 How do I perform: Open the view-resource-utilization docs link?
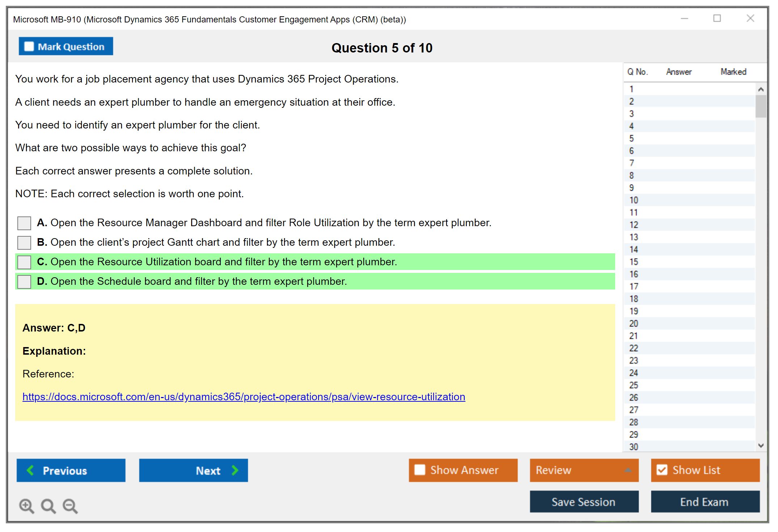point(244,397)
